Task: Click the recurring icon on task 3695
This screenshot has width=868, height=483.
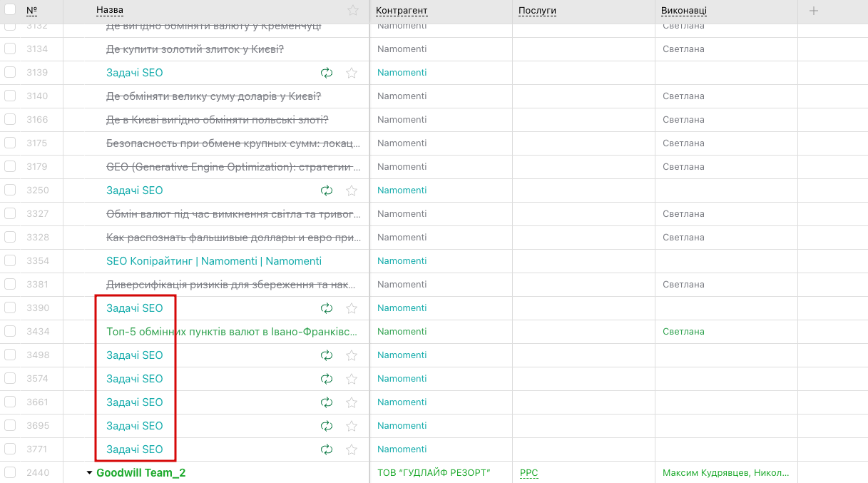Action: coord(327,426)
